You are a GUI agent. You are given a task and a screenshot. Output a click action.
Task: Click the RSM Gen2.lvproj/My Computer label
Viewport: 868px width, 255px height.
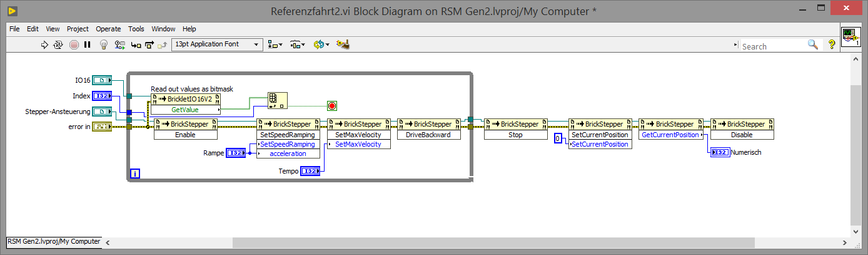coord(54,241)
